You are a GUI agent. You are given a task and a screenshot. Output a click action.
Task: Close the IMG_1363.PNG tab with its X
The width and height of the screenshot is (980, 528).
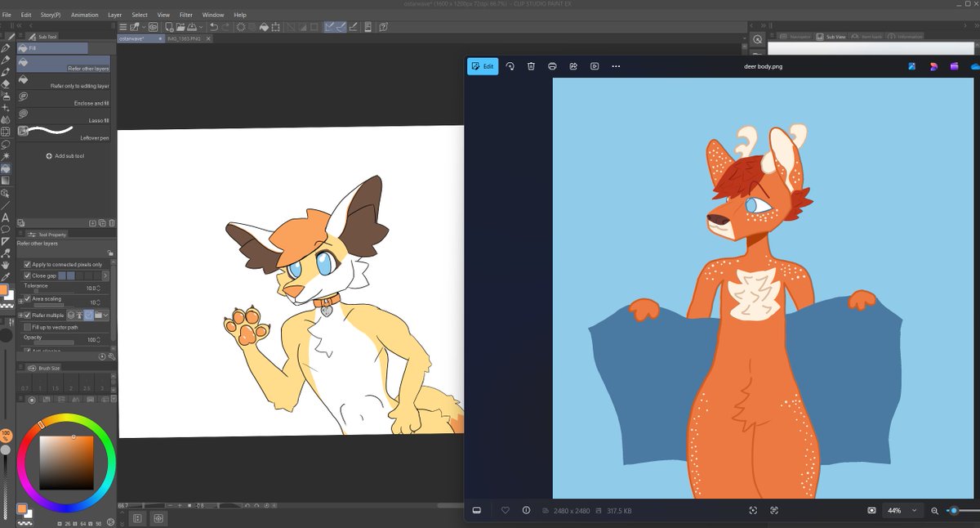(208, 38)
